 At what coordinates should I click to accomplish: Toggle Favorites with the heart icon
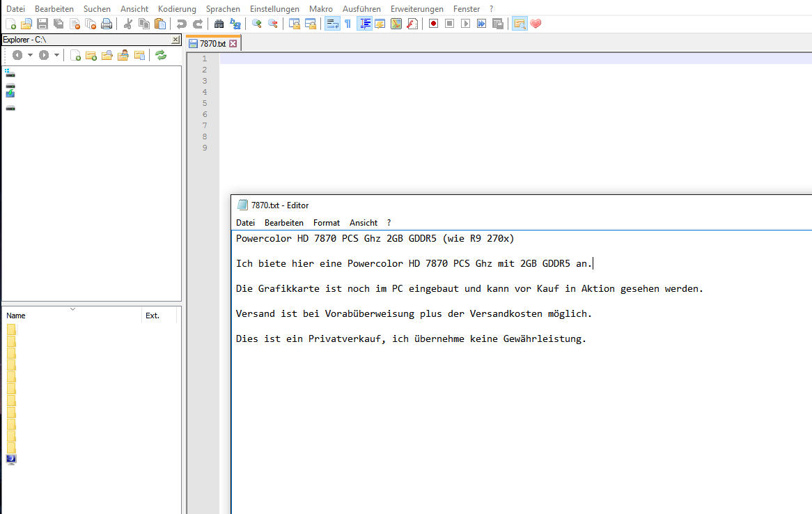point(536,24)
